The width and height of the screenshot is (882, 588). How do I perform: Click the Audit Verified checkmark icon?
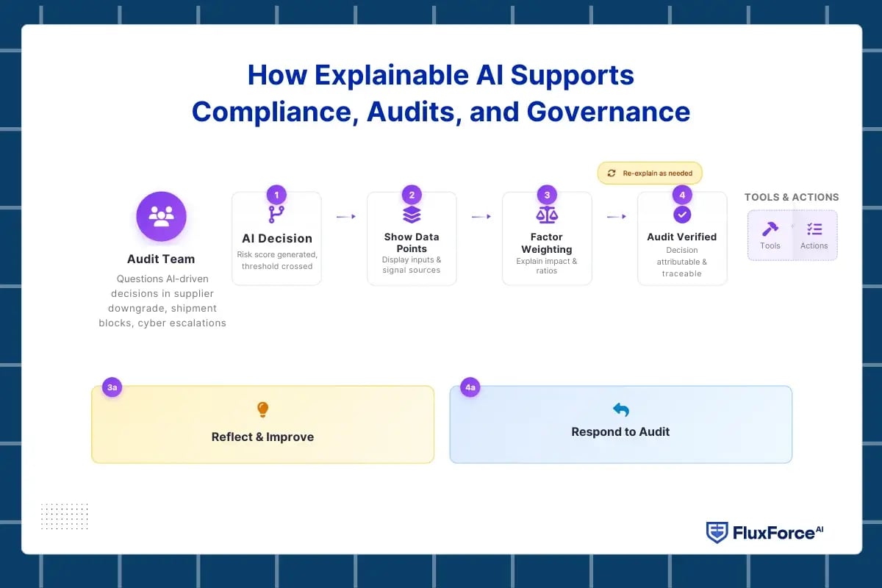point(681,215)
